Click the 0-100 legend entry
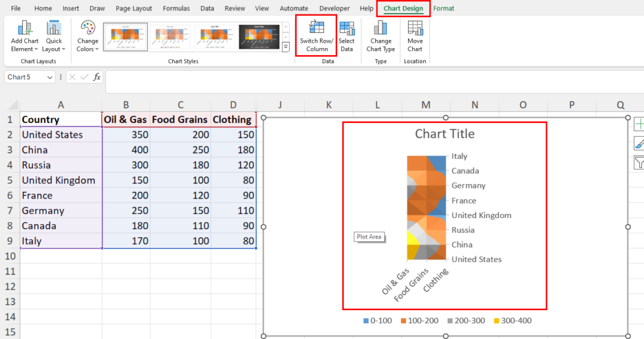This screenshot has width=644, height=339. coord(377,321)
